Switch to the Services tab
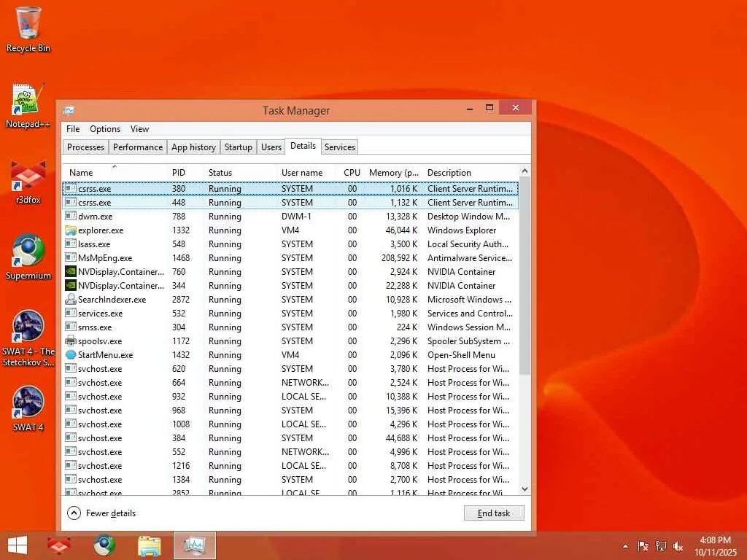The height and width of the screenshot is (560, 747). coord(340,147)
